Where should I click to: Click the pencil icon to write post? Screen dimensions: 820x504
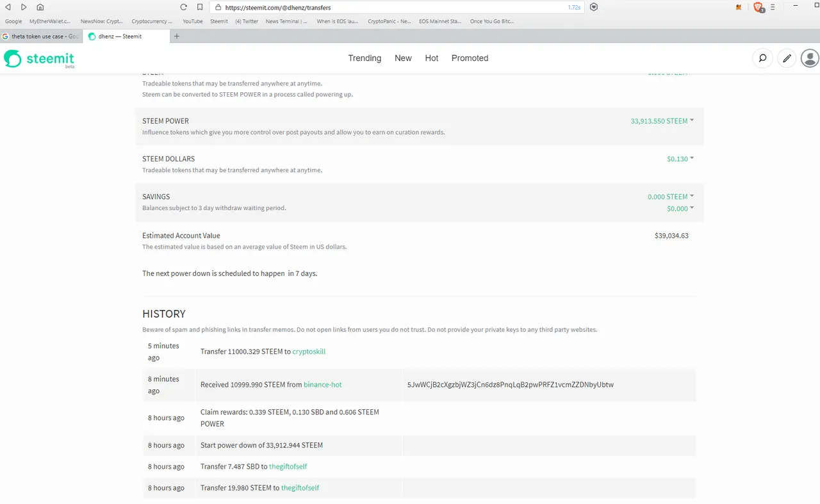787,58
